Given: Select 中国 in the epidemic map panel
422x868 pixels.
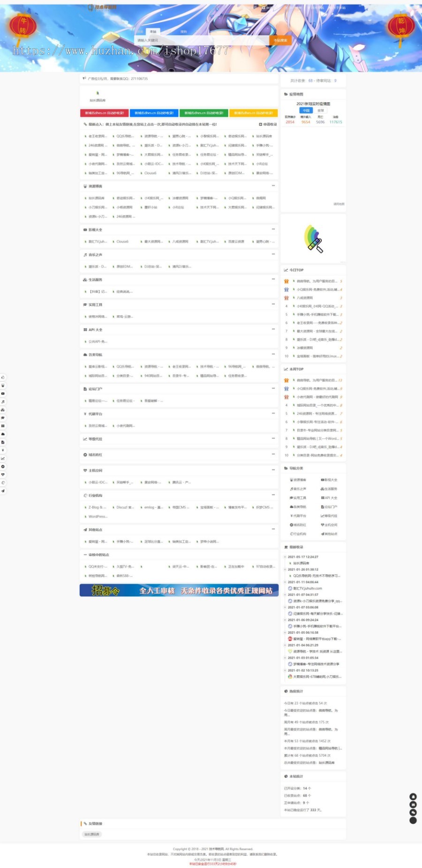Looking at the screenshot, I should click(306, 111).
